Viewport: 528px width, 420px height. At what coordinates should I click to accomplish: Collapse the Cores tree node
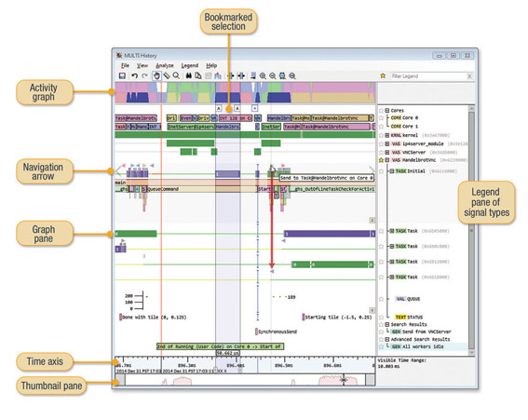(387, 111)
